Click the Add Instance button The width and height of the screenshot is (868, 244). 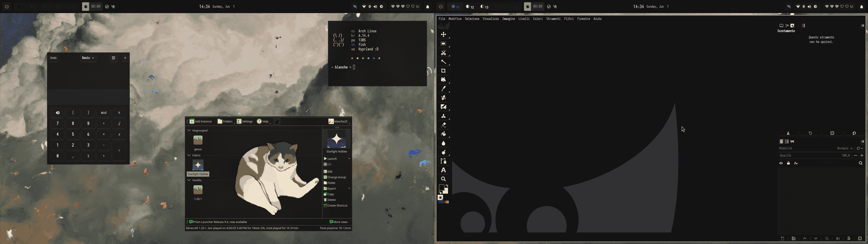click(200, 122)
